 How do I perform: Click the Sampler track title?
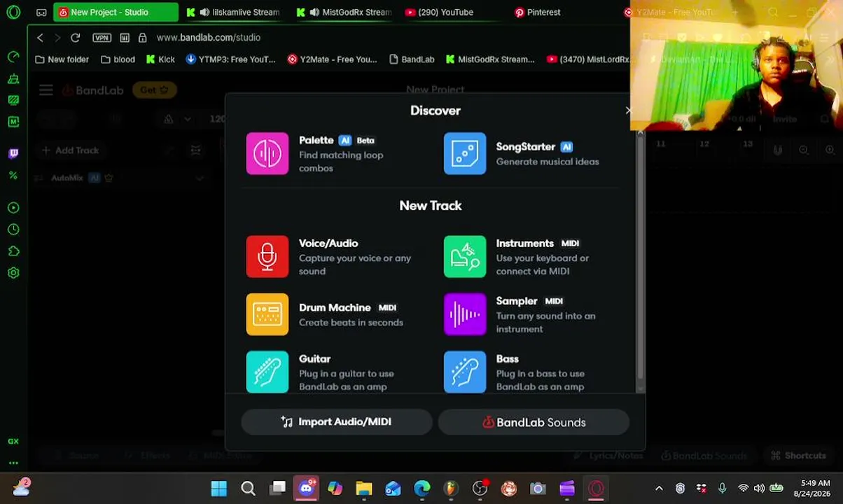point(517,301)
